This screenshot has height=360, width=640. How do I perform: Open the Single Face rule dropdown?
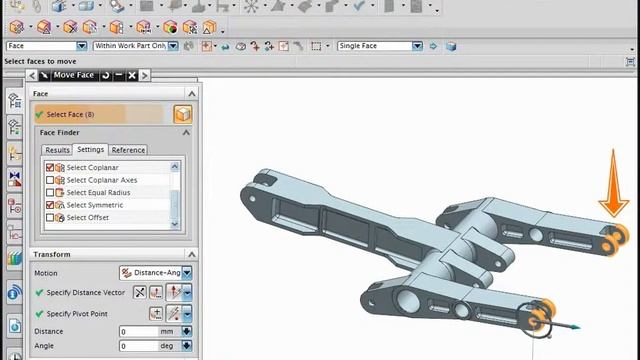pos(417,46)
